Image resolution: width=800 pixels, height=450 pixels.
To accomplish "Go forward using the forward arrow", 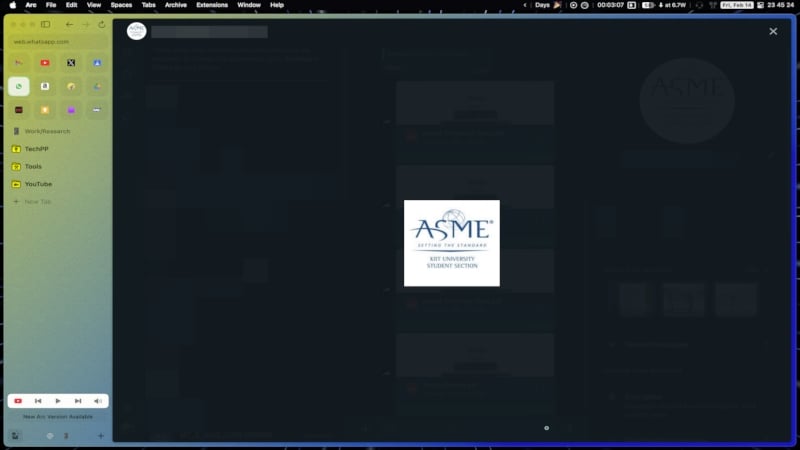I will (x=85, y=24).
